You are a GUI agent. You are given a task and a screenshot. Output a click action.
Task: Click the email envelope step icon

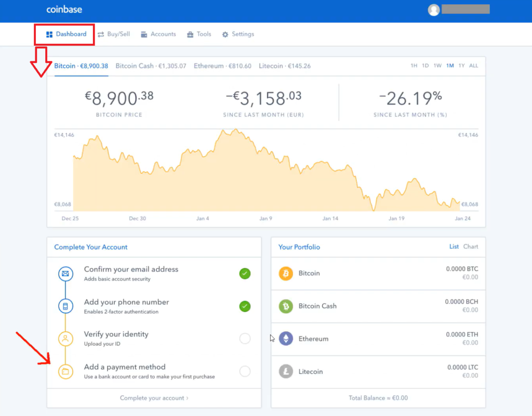click(65, 274)
